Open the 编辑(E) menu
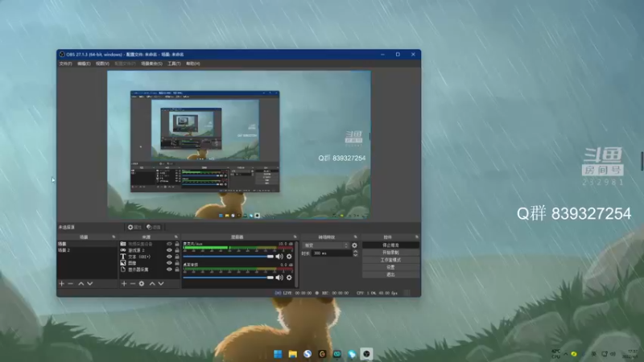 84,64
